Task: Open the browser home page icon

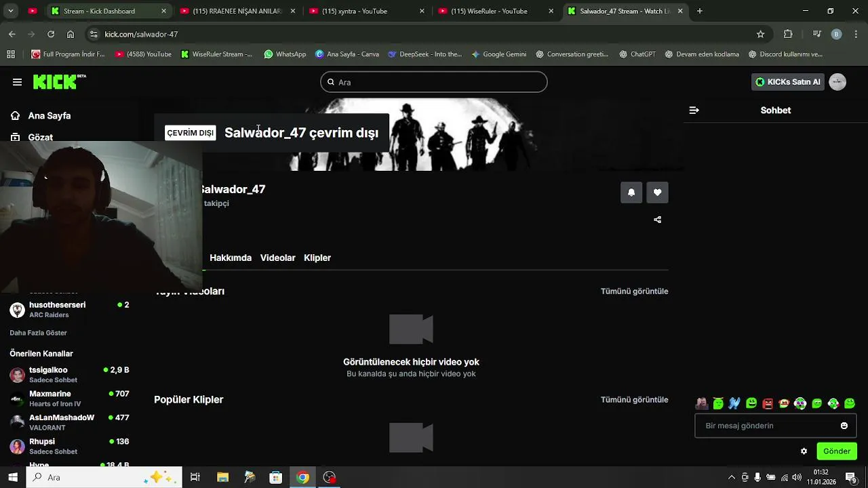Action: point(71,34)
